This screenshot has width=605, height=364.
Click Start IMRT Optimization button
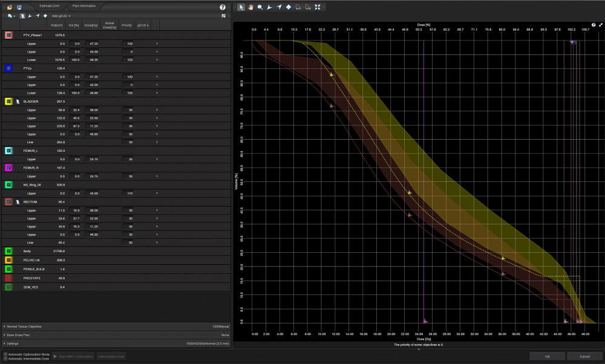coord(73,356)
